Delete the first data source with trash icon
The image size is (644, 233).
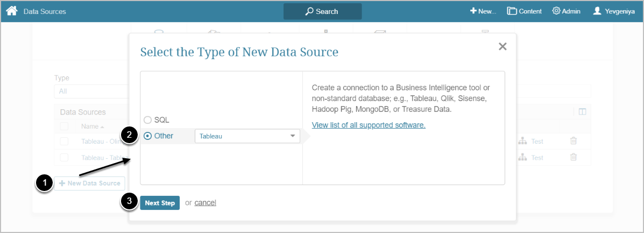[574, 141]
